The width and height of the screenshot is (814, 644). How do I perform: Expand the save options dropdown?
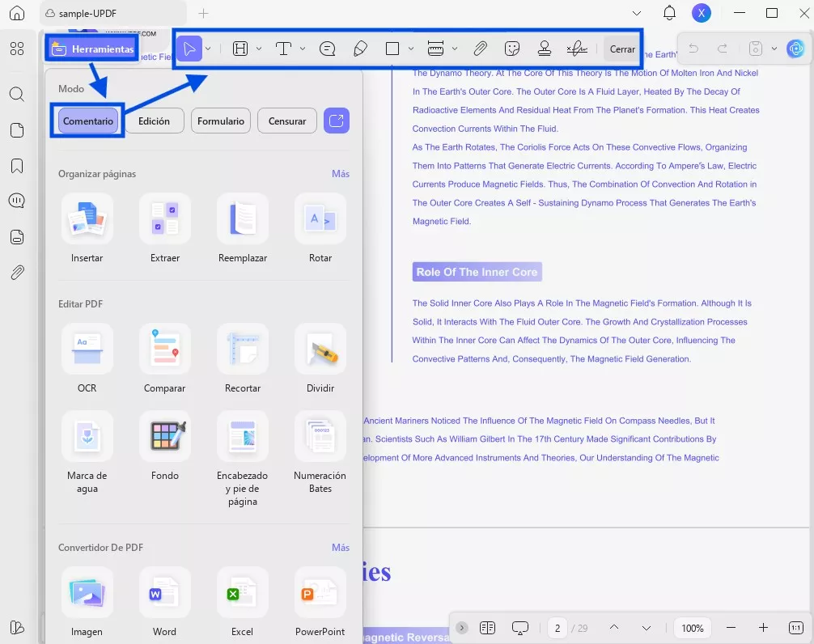pyautogui.click(x=774, y=49)
